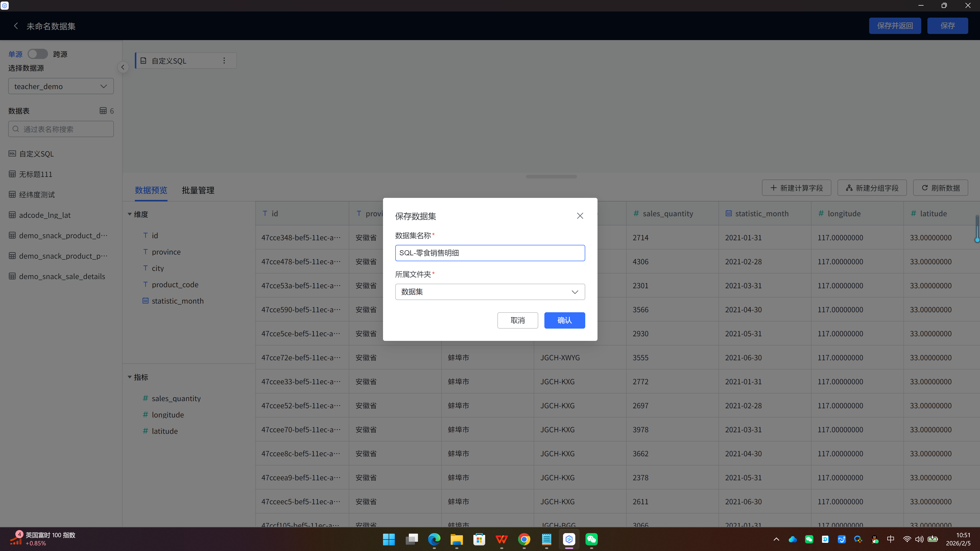The height and width of the screenshot is (551, 980).
Task: Collapse the 维度 section
Action: 130,214
